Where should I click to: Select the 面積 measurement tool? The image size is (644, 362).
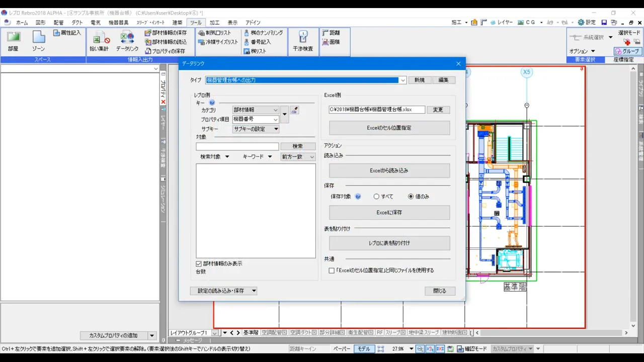click(x=331, y=42)
